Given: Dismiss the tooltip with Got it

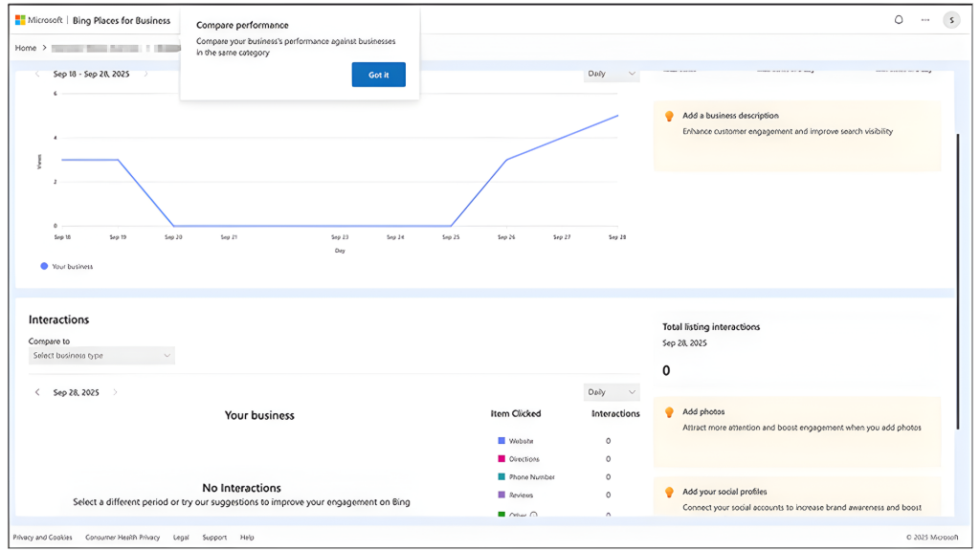Looking at the screenshot, I should point(378,75).
